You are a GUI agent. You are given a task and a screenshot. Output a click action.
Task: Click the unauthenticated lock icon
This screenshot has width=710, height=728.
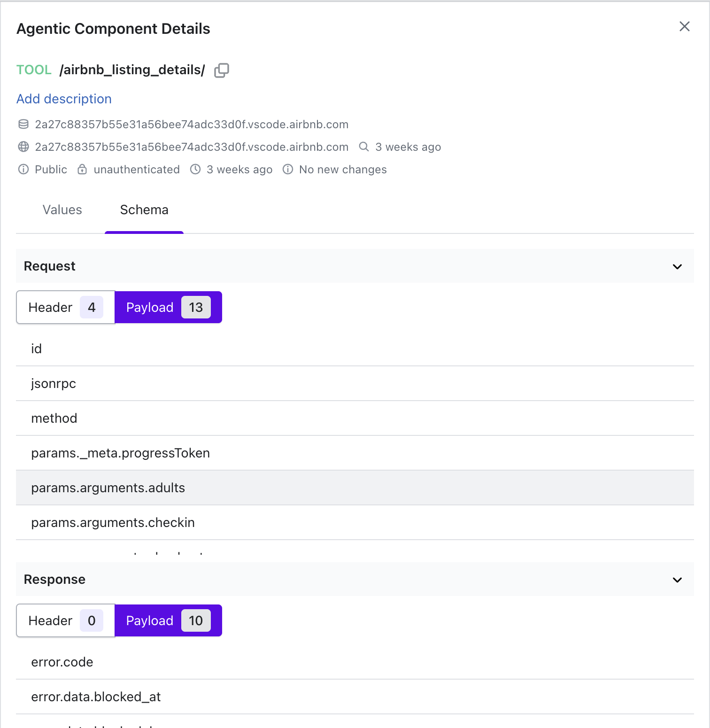tap(82, 170)
